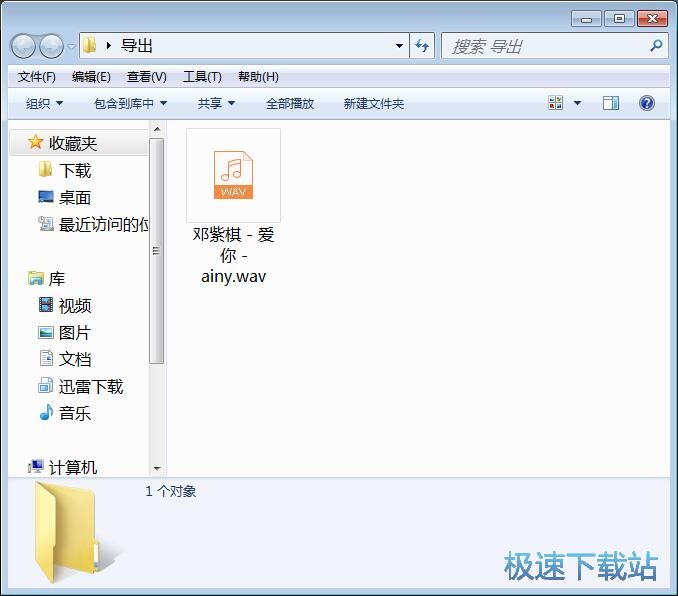The height and width of the screenshot is (596, 678).
Task: Open the address bar history dropdown
Action: pos(399,45)
